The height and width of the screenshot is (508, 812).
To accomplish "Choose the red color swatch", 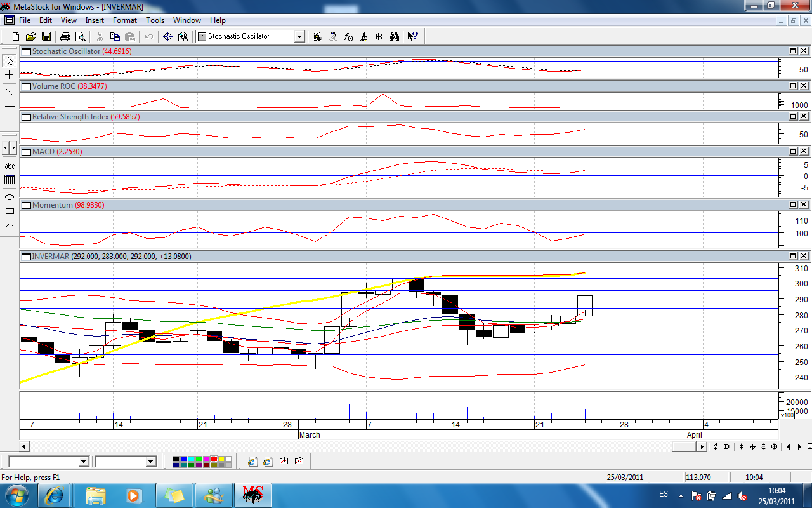I will point(214,458).
